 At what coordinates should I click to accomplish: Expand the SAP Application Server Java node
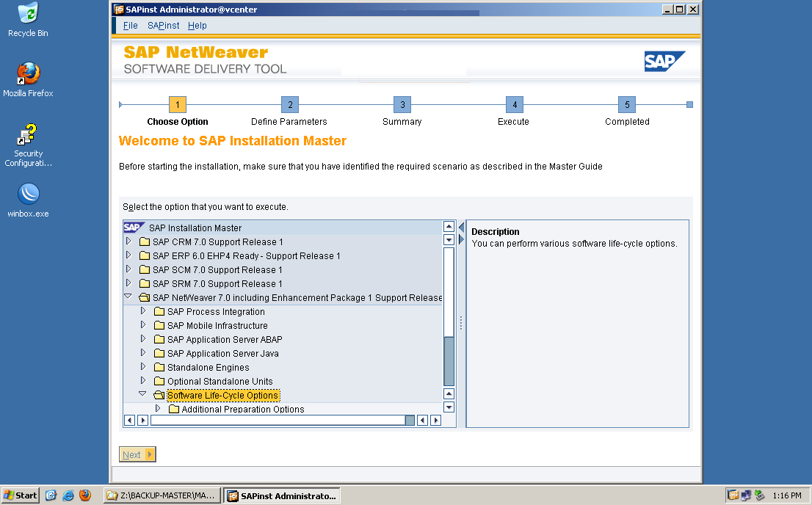[143, 353]
